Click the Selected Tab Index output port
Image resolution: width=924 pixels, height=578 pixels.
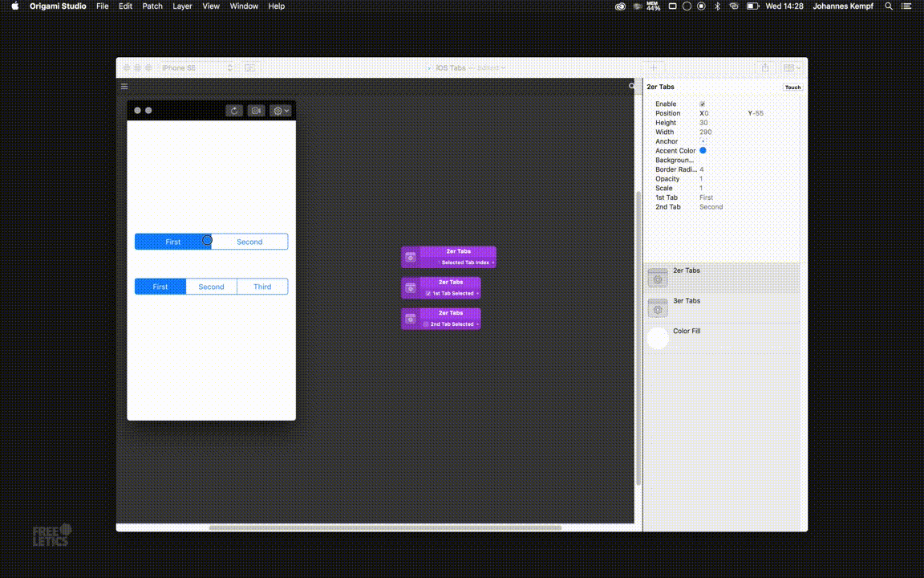[493, 263]
